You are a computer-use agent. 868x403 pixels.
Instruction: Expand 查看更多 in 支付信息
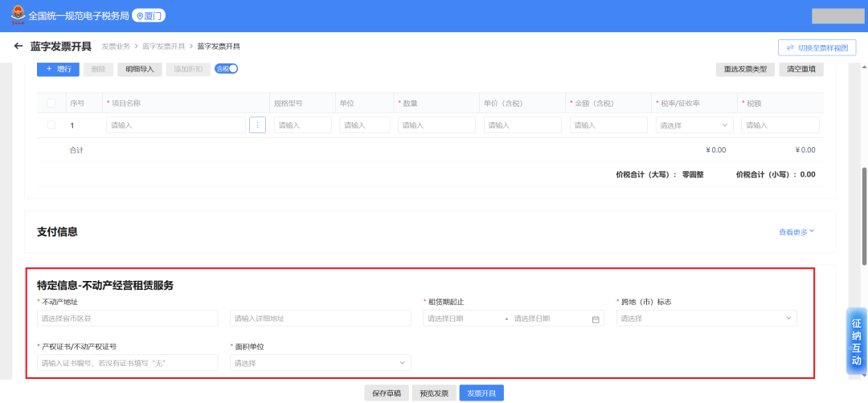pyautogui.click(x=796, y=232)
